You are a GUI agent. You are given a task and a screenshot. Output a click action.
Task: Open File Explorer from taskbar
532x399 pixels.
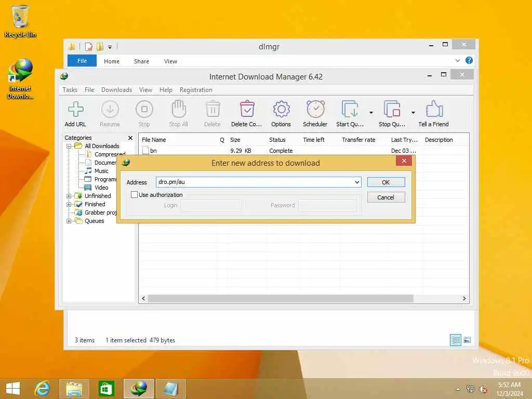[x=74, y=389]
